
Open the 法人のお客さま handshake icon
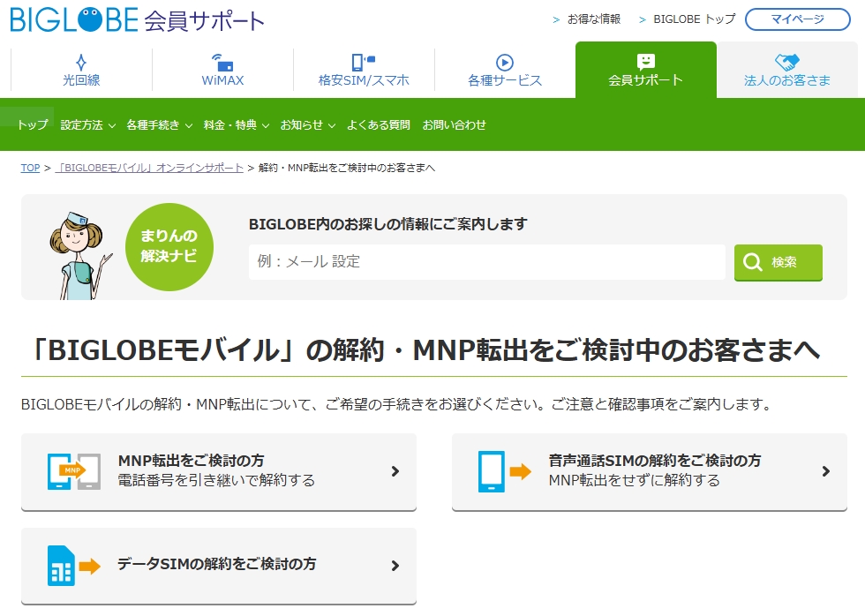tap(786, 62)
